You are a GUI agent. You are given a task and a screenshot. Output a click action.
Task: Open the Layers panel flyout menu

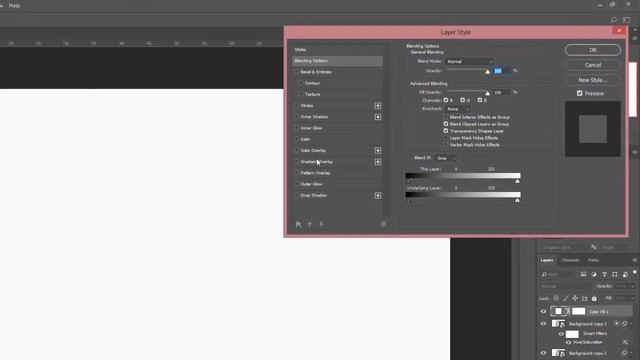[x=634, y=260]
